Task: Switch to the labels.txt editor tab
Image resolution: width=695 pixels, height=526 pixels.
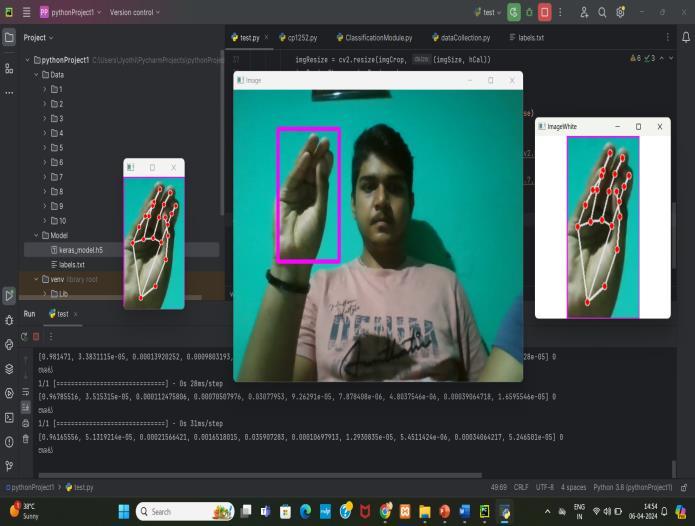Action: tap(527, 38)
